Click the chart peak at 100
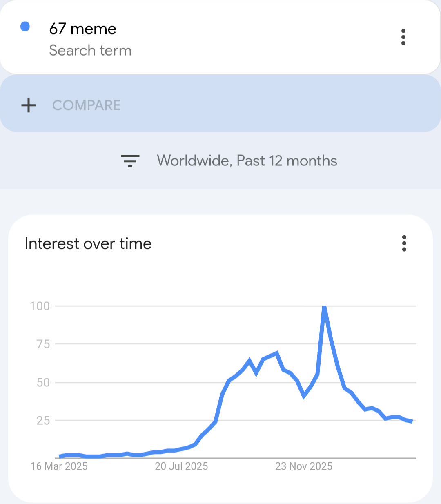This screenshot has width=441, height=504. click(324, 306)
